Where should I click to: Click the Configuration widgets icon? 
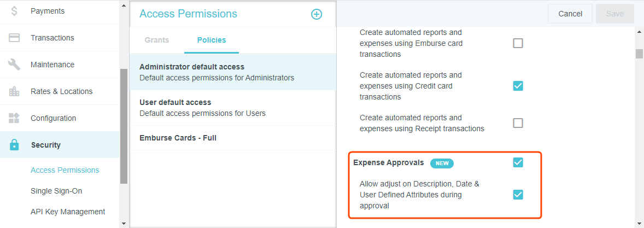click(14, 118)
